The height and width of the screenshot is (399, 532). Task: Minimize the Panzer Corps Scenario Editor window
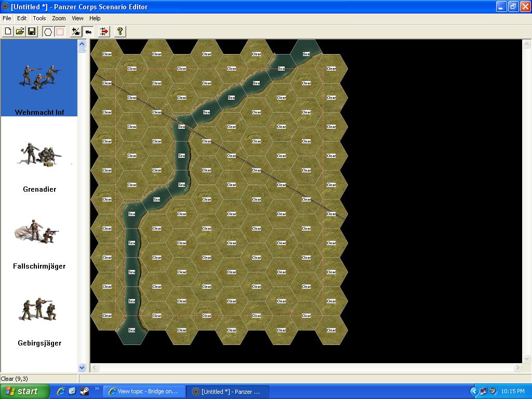501,6
